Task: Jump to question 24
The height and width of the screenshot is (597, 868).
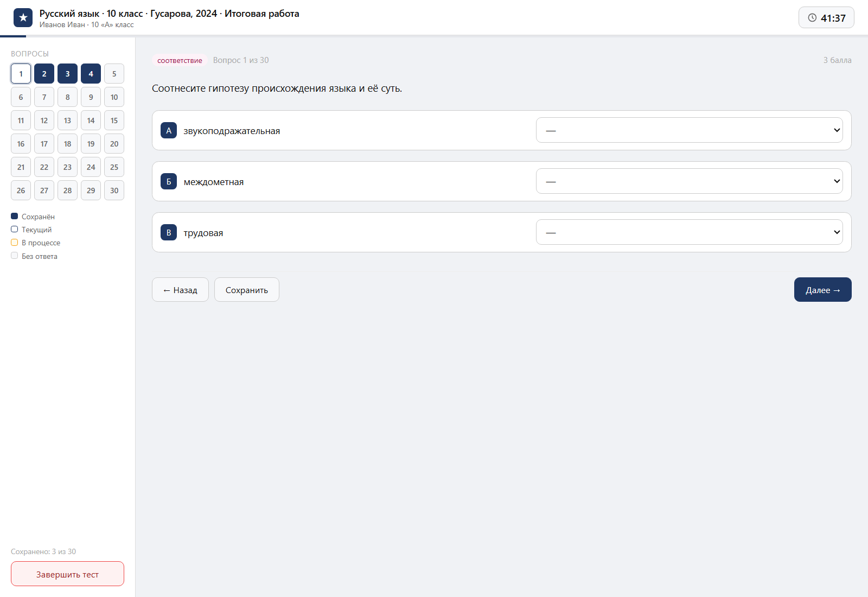Action: [91, 167]
